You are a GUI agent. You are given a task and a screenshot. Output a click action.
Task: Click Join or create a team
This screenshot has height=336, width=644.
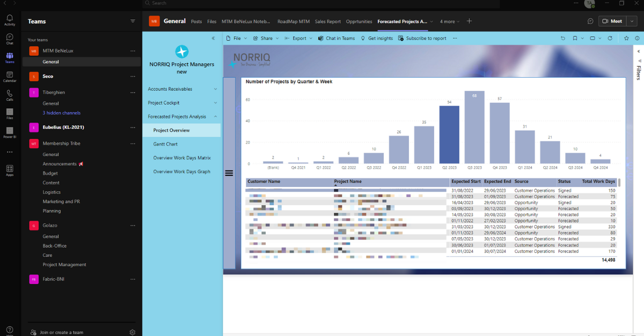pyautogui.click(x=56, y=332)
